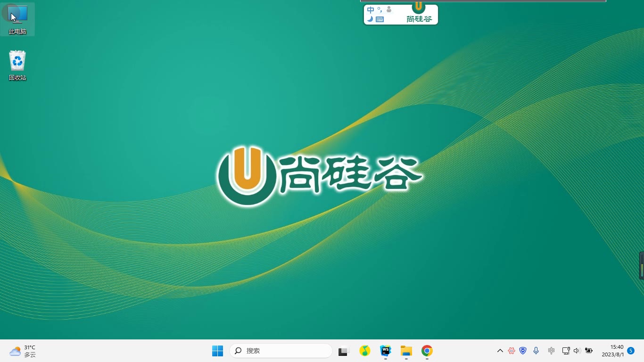Viewport: 644px width, 362px height.
Task: Toggle the moon icon on IME bar
Action: coord(370,19)
